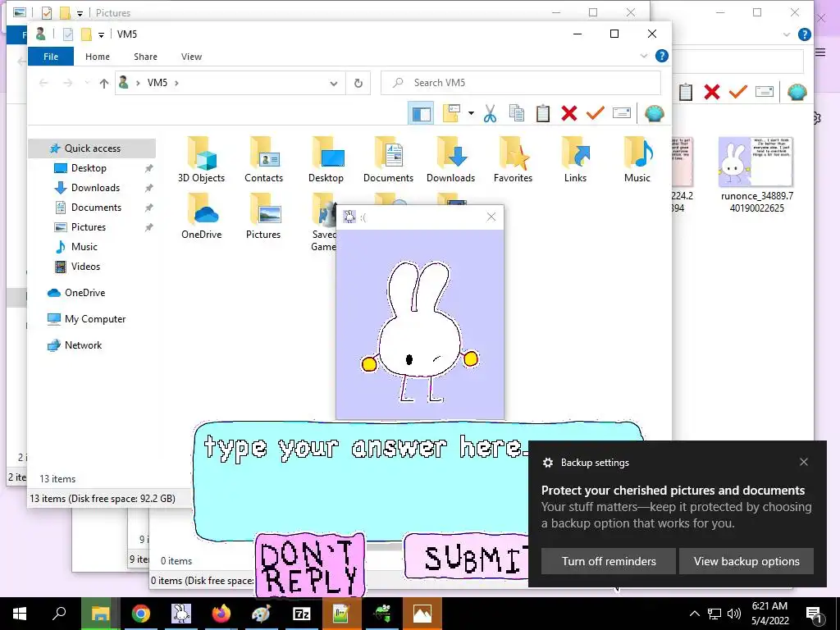Click the orange checkmark icon in VM5 toolbar
Viewport: 840px width, 630px height.
[x=596, y=113]
